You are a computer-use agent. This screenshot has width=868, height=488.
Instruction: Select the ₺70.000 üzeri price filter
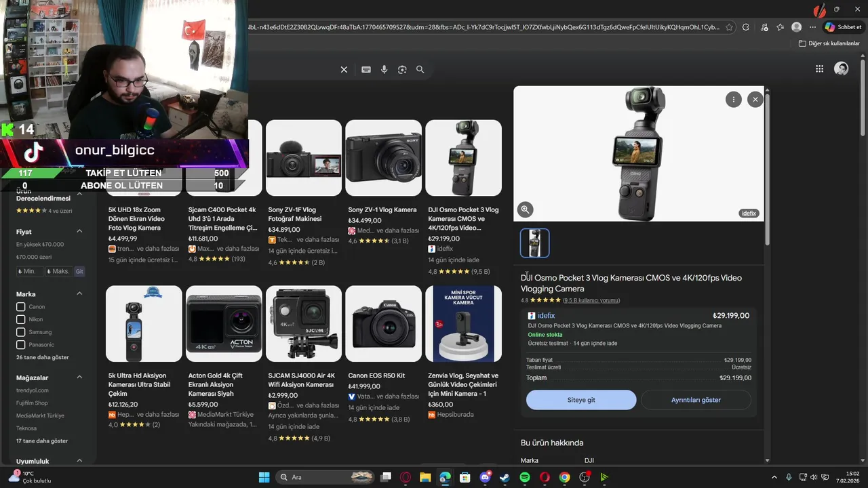[x=35, y=257]
